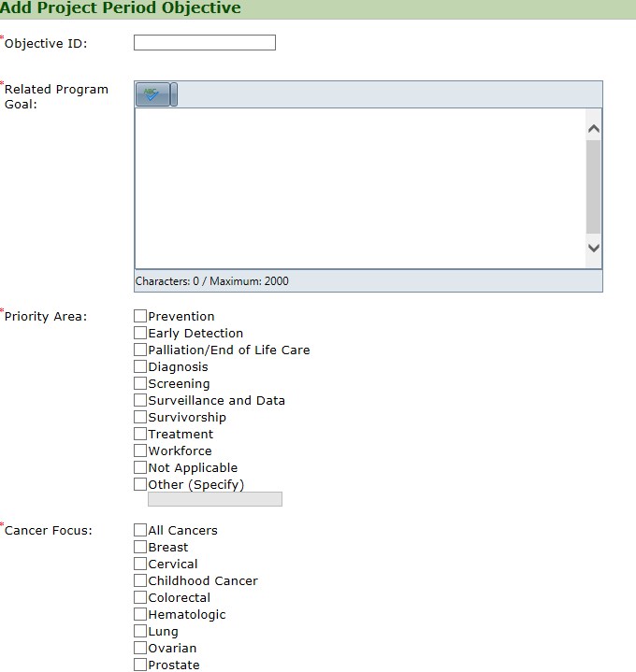Click the text area scroll down arrow

(x=594, y=248)
